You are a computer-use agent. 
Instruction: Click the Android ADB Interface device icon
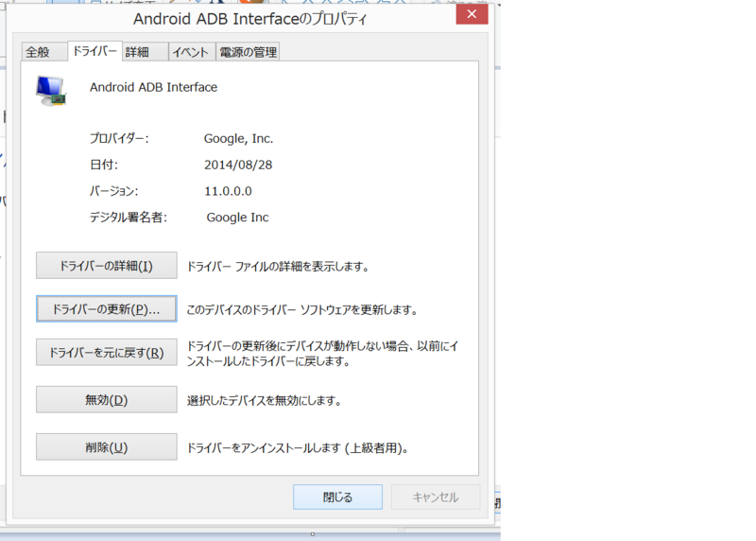pos(51,91)
